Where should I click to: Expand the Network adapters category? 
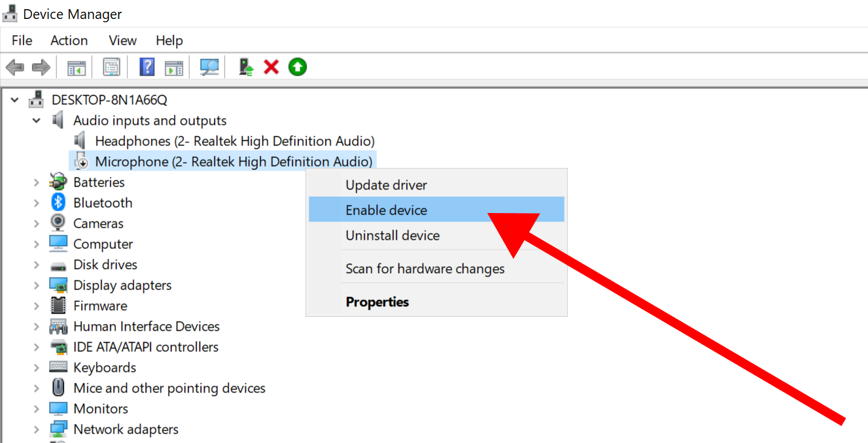pos(37,429)
